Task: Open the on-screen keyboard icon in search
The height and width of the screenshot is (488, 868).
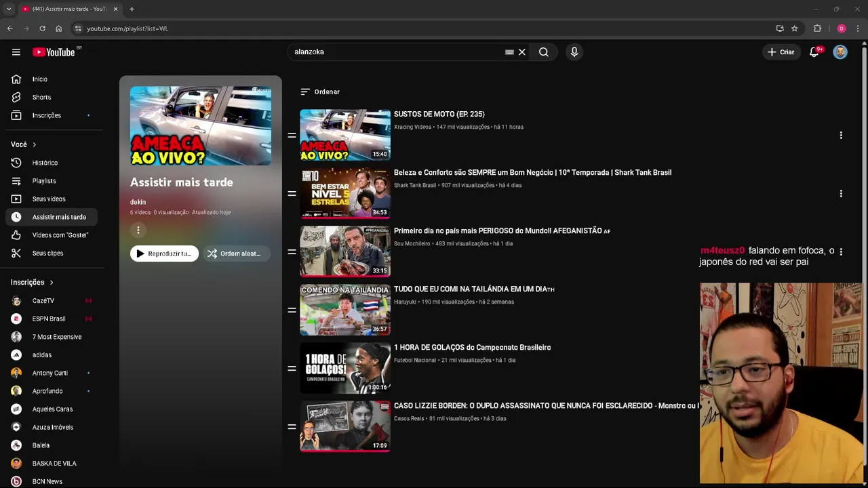Action: (509, 52)
